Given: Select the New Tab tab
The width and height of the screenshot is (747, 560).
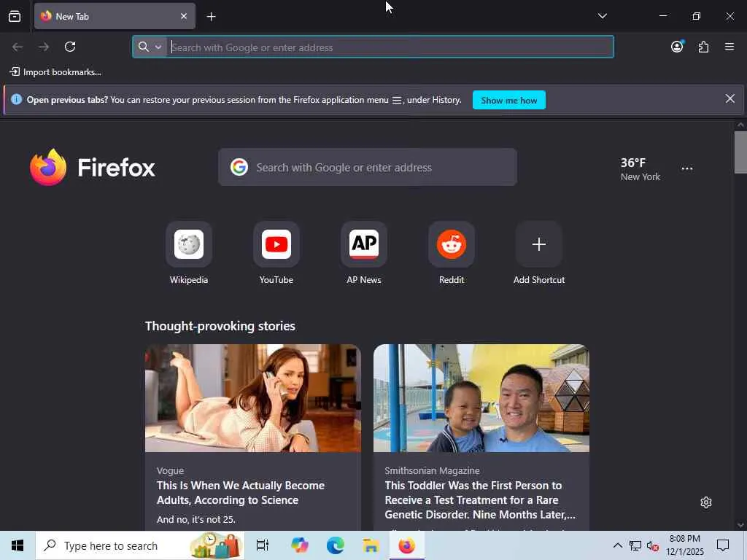Looking at the screenshot, I should [115, 16].
